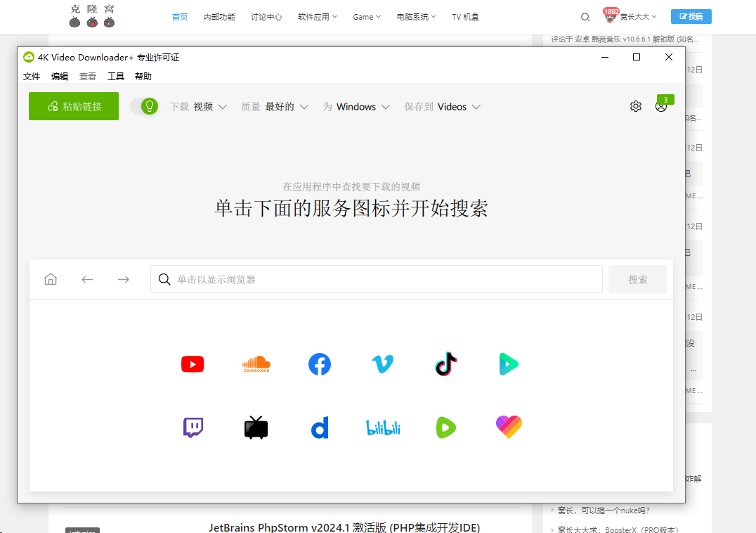Expand 电脑系统 website menu

point(416,17)
